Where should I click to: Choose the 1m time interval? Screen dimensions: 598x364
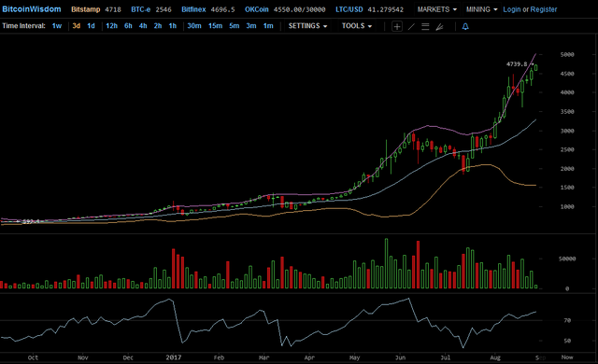tap(268, 26)
